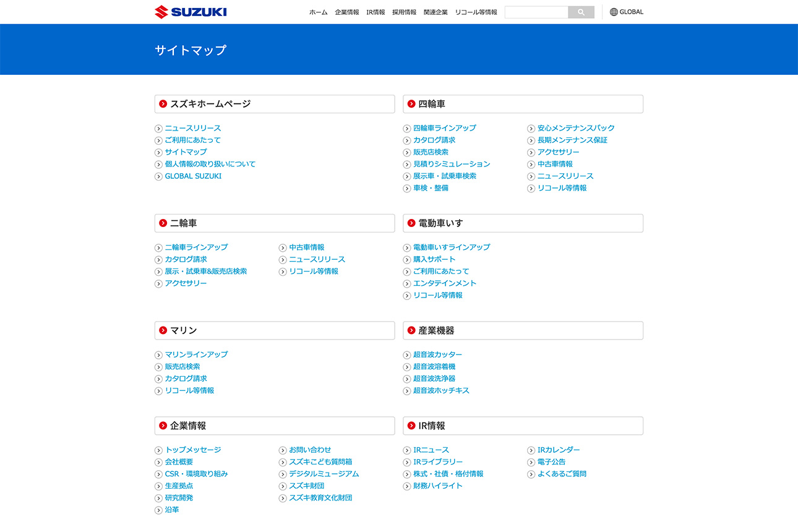This screenshot has width=798, height=532.
Task: Click the GLOBAL globe icon
Action: pos(614,12)
